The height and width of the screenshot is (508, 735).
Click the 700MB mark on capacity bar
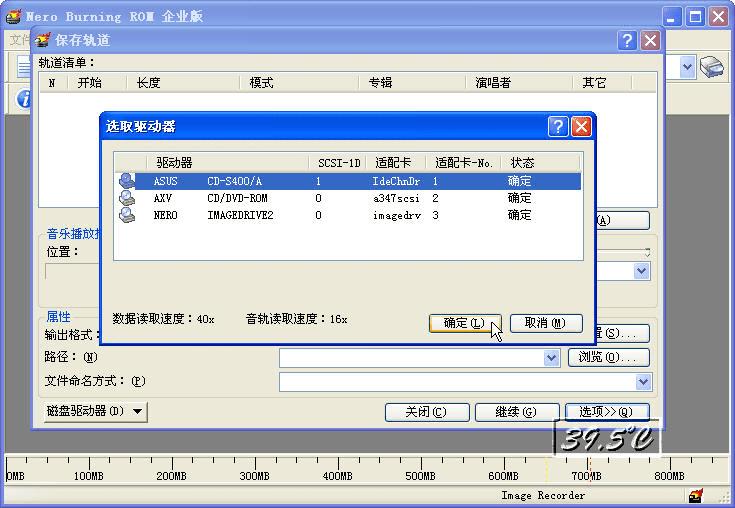point(586,476)
